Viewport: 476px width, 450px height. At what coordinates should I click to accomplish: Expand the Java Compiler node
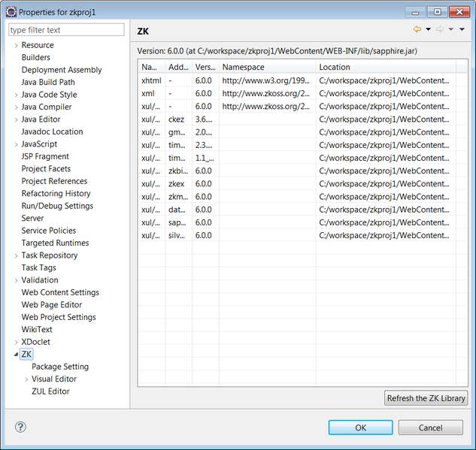(17, 107)
